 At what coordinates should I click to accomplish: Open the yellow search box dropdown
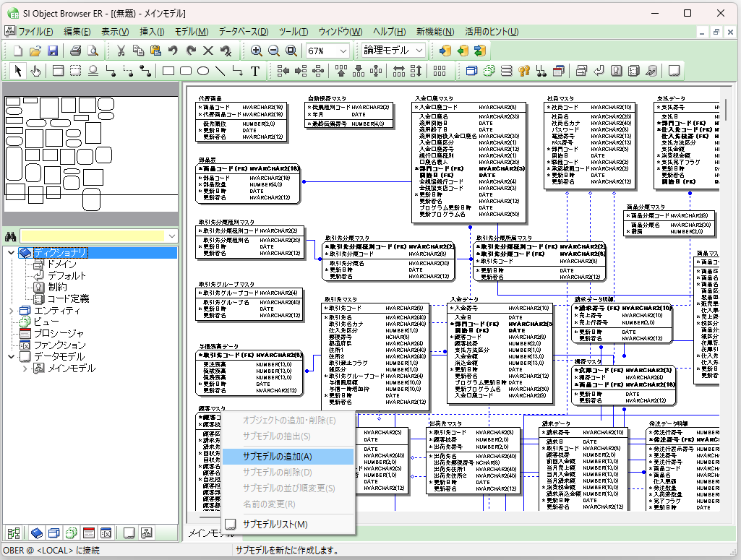click(x=171, y=236)
